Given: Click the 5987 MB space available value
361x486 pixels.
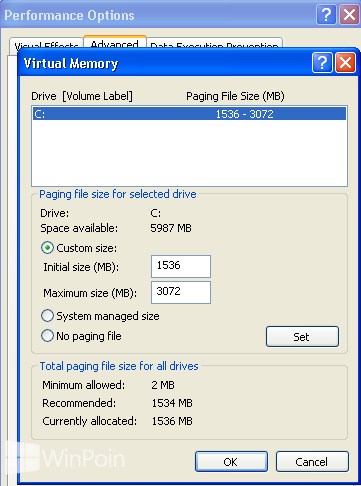Looking at the screenshot, I should tap(171, 228).
